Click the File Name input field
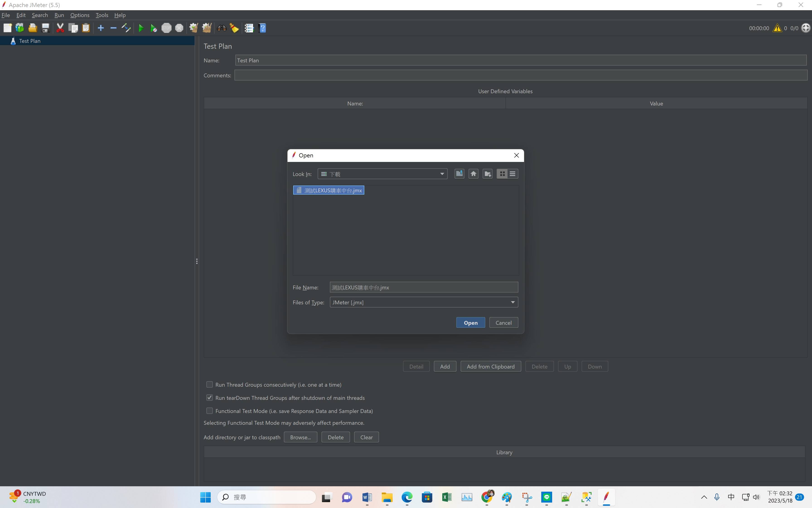This screenshot has height=508, width=812. (x=424, y=287)
